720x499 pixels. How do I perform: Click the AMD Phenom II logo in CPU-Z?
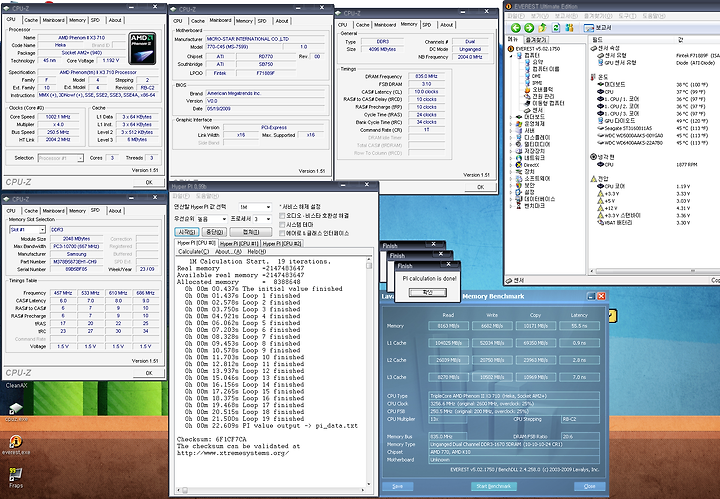click(x=142, y=48)
